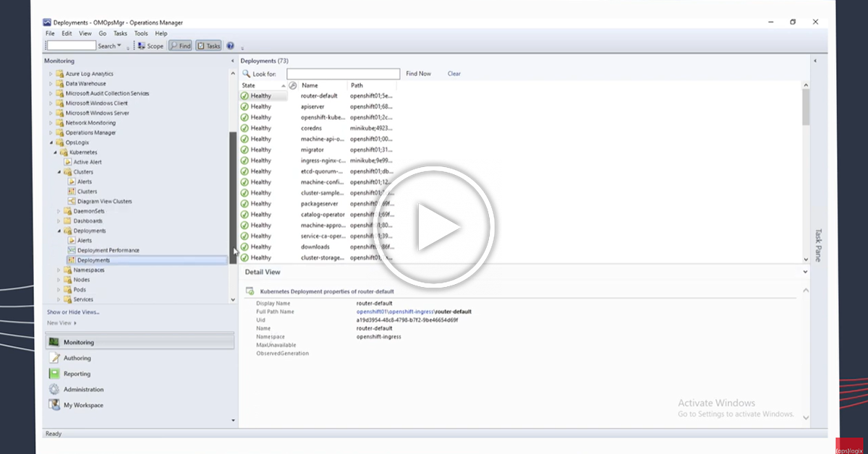Select the Deployment Performance view icon
The width and height of the screenshot is (868, 454).
[72, 250]
